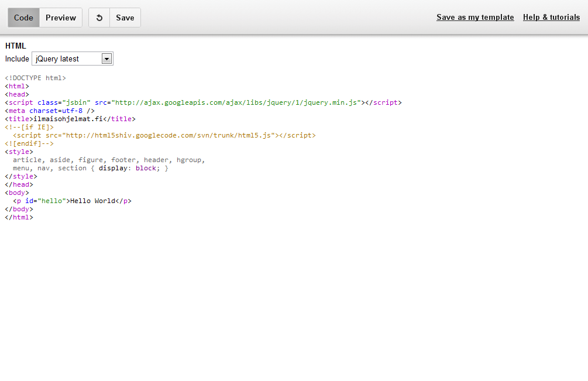Click the HTML panel heading

(16, 46)
